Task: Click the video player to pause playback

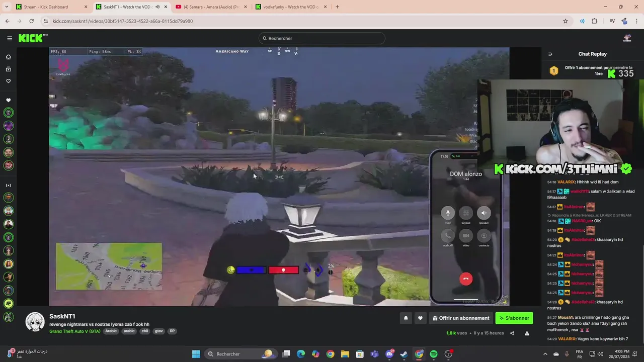Action: pos(279,176)
